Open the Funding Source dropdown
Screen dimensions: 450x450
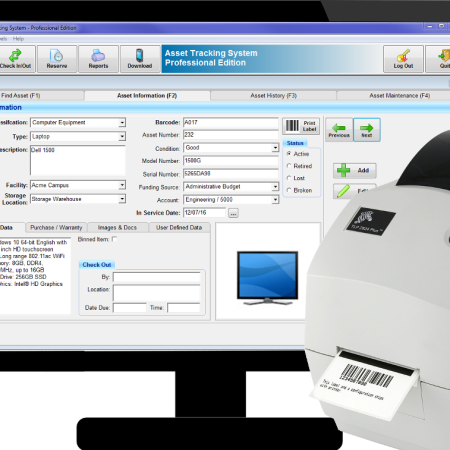tap(275, 187)
